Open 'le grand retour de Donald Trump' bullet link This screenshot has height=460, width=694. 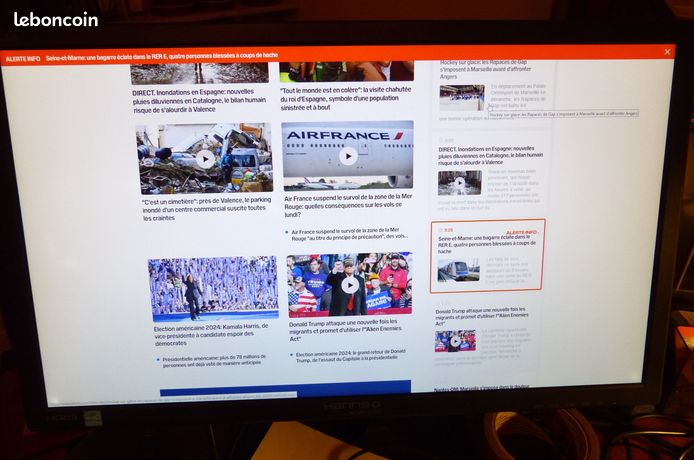pos(351,356)
